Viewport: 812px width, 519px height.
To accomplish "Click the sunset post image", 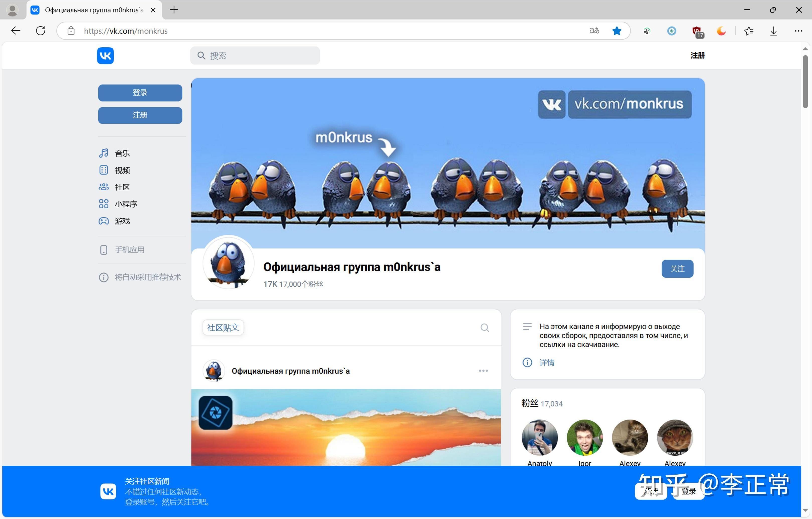I will (346, 427).
